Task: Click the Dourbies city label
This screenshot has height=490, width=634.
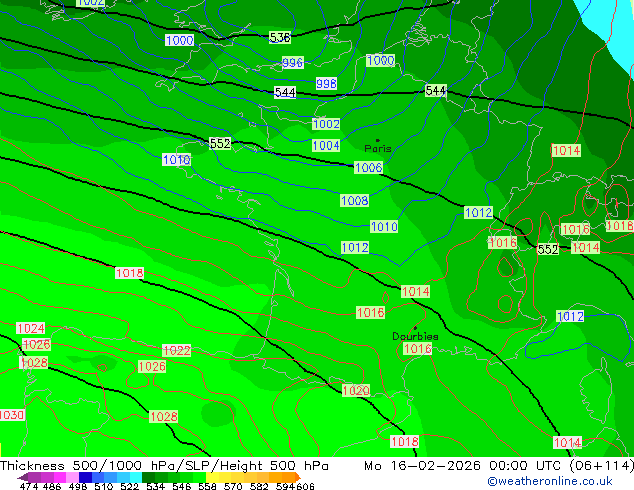Action: click(x=415, y=336)
